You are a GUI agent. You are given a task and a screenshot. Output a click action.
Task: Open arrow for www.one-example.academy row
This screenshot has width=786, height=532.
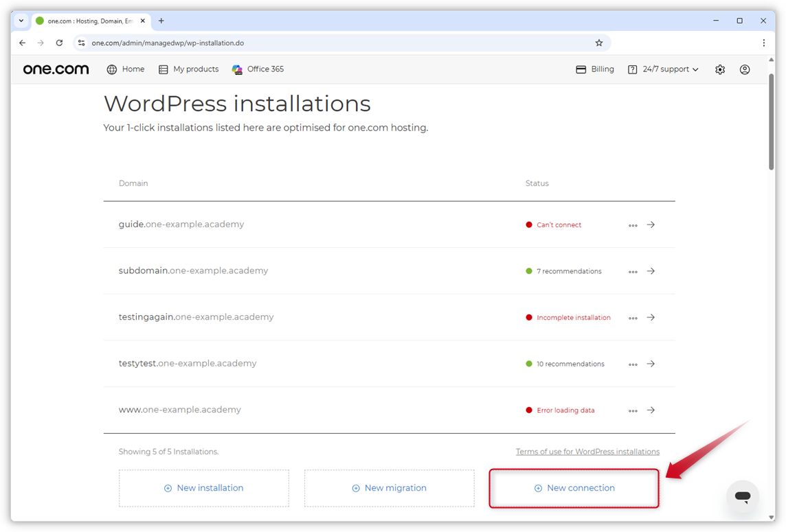(x=651, y=410)
